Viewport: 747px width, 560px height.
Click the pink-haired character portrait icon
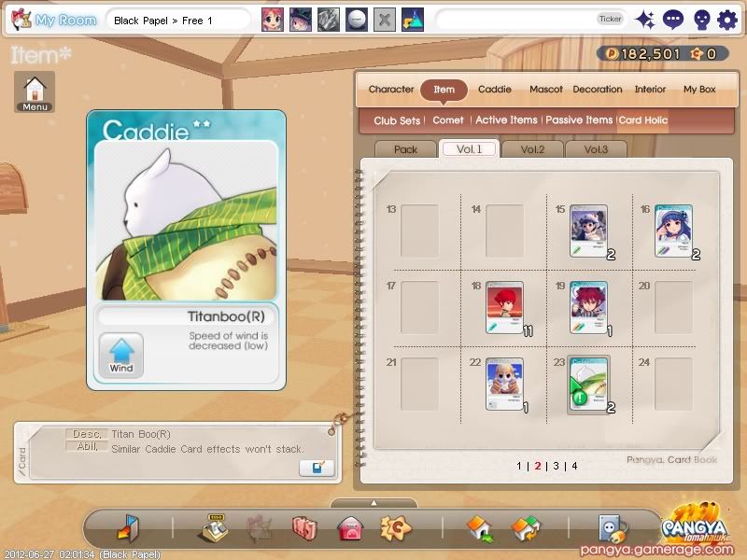[x=273, y=20]
